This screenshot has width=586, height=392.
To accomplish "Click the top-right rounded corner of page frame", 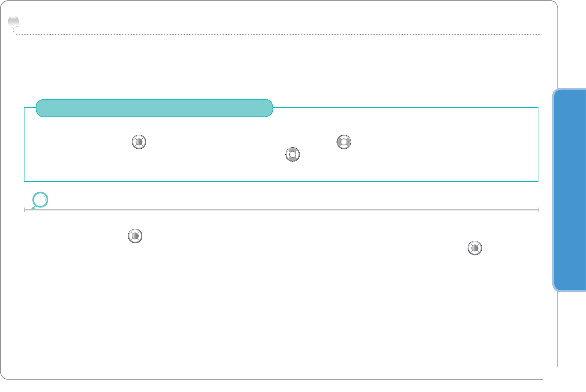I will pos(554,4).
